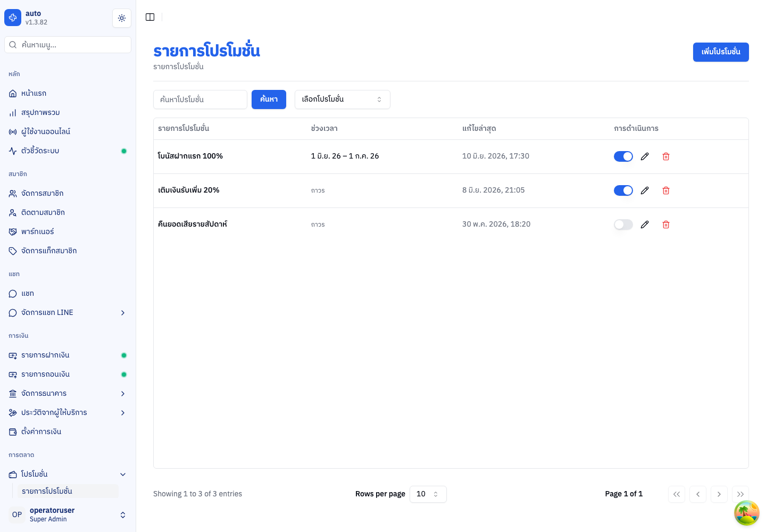Click the date range 1 มิ.ย. 26 – 1 ก.ค. 26
The image size is (766, 532).
click(x=345, y=156)
